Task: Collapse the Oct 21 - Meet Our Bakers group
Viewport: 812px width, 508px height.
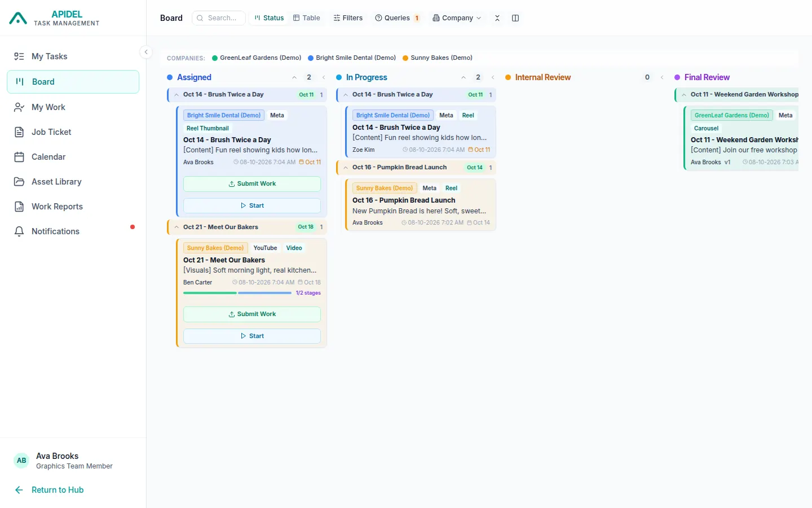Action: coord(176,227)
